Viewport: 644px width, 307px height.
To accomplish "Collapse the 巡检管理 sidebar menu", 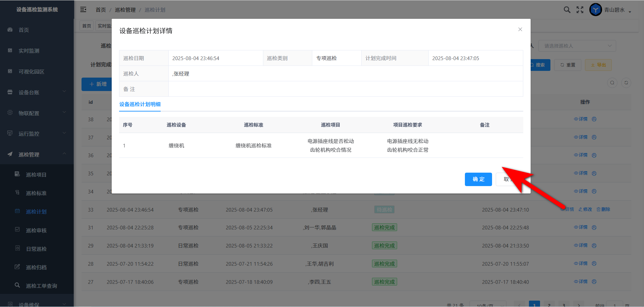I will click(37, 155).
